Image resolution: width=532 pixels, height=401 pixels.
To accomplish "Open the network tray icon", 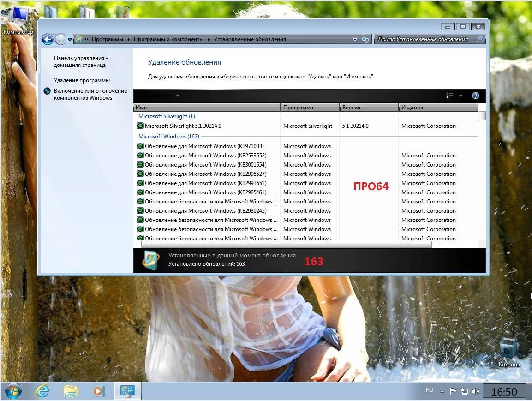I will 465,391.
